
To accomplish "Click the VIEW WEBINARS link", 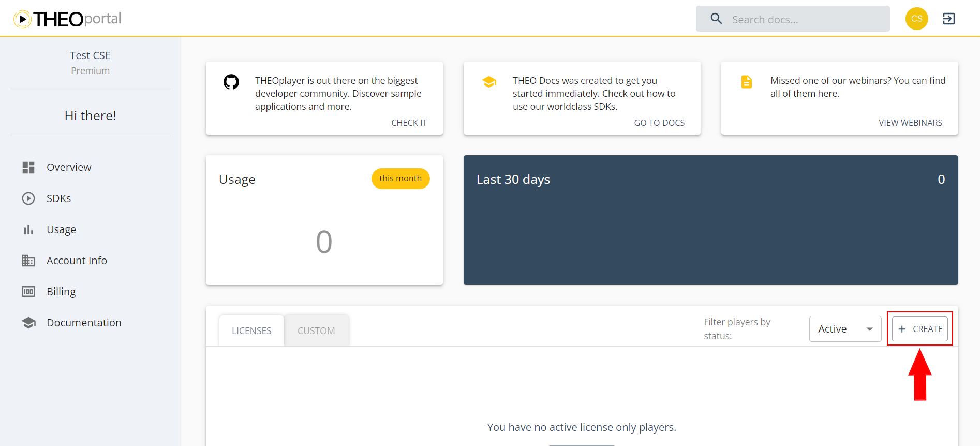I will pos(910,123).
